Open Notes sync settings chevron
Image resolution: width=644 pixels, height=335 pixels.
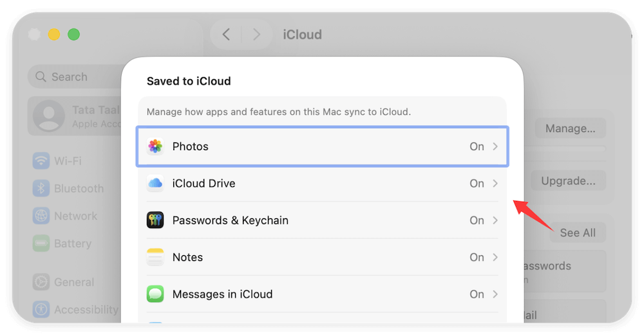coord(495,257)
